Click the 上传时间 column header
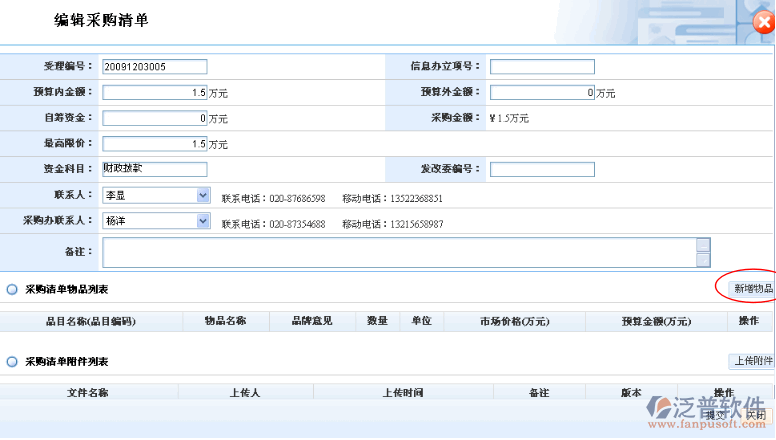The height and width of the screenshot is (440, 776). [403, 392]
